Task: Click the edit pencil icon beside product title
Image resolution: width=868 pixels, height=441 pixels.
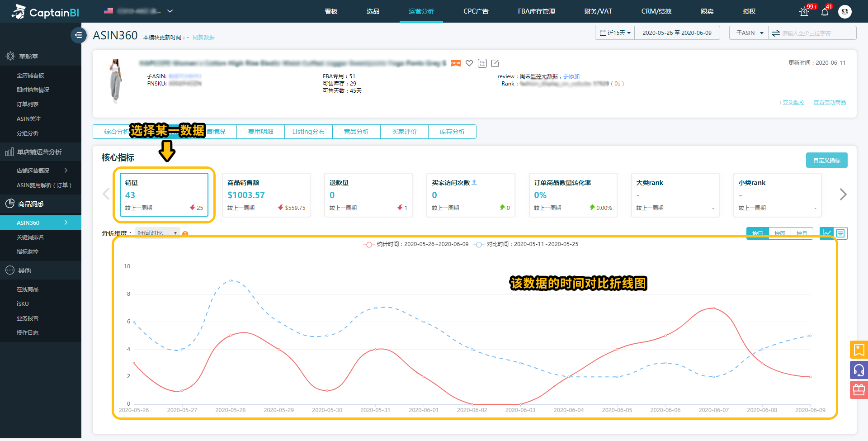Action: 495,63
